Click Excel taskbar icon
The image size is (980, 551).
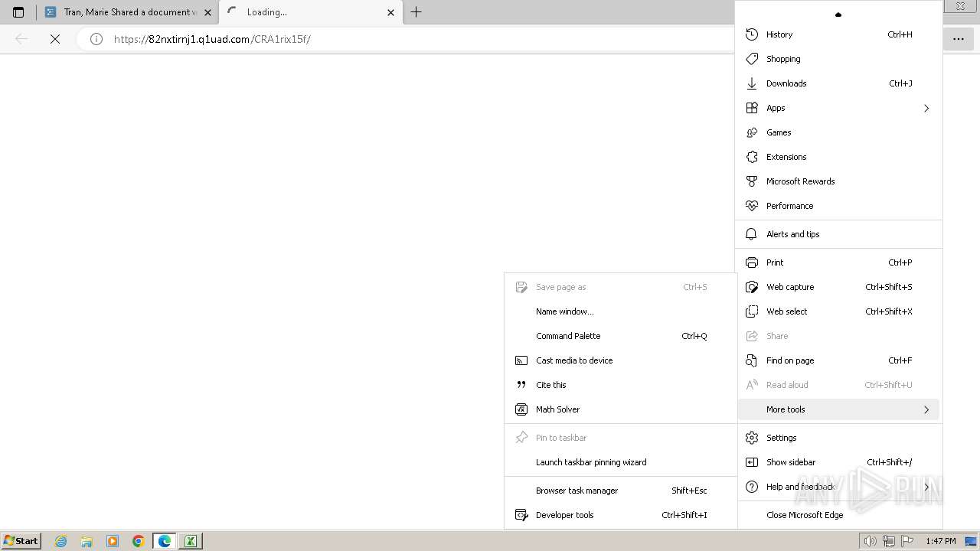[191, 541]
